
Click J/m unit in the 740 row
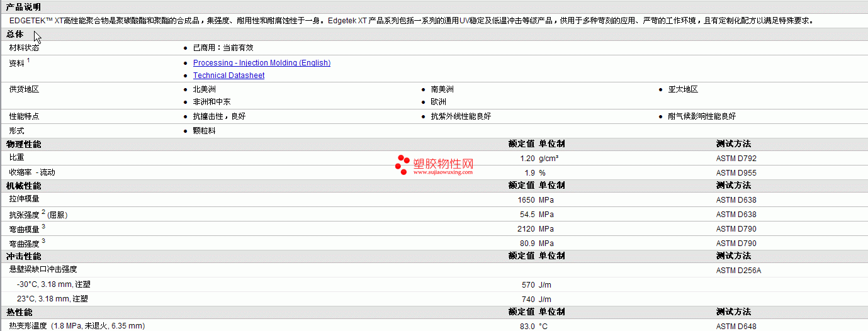coord(545,300)
